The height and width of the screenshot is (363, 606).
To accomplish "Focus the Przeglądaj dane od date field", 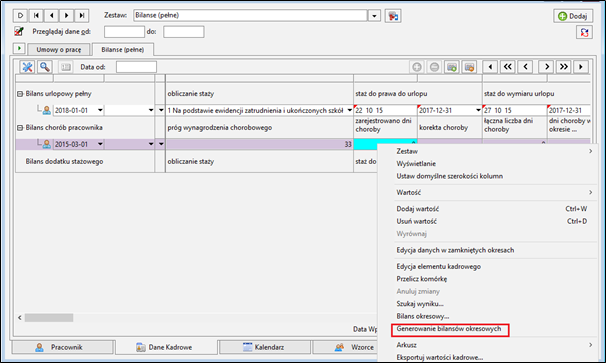I will coord(124,32).
